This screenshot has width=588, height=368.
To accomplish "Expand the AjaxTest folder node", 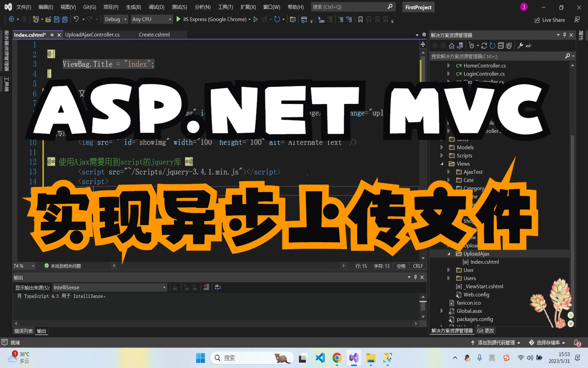I will tap(448, 172).
